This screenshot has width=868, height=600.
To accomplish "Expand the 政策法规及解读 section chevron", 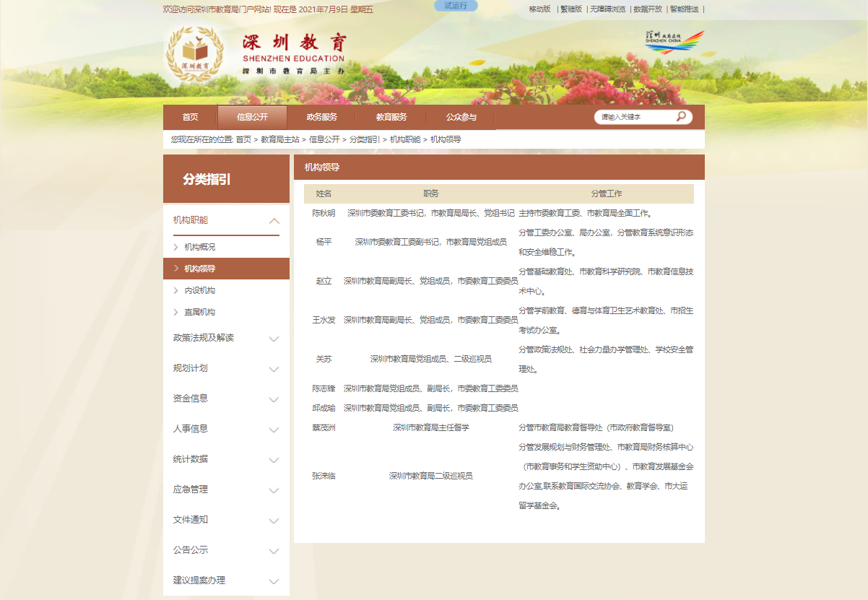I will [274, 339].
